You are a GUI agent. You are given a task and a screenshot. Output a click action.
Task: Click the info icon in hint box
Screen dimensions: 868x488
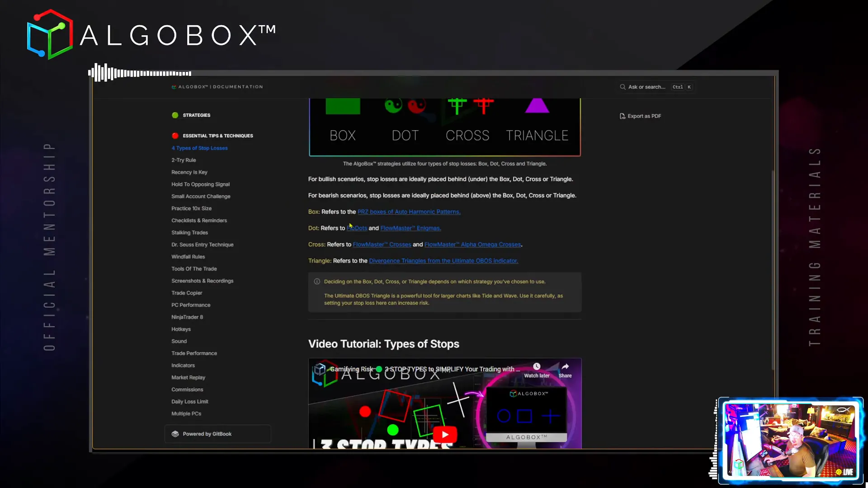(317, 282)
